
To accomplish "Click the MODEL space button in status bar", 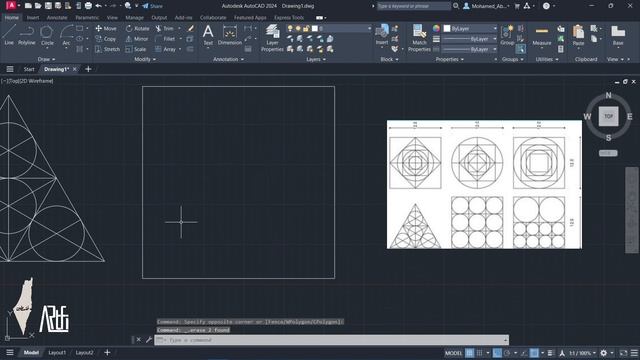I will coord(453,353).
